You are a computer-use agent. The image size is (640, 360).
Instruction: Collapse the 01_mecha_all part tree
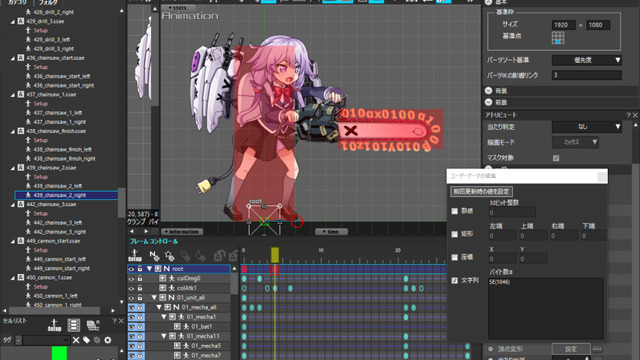coord(159,307)
